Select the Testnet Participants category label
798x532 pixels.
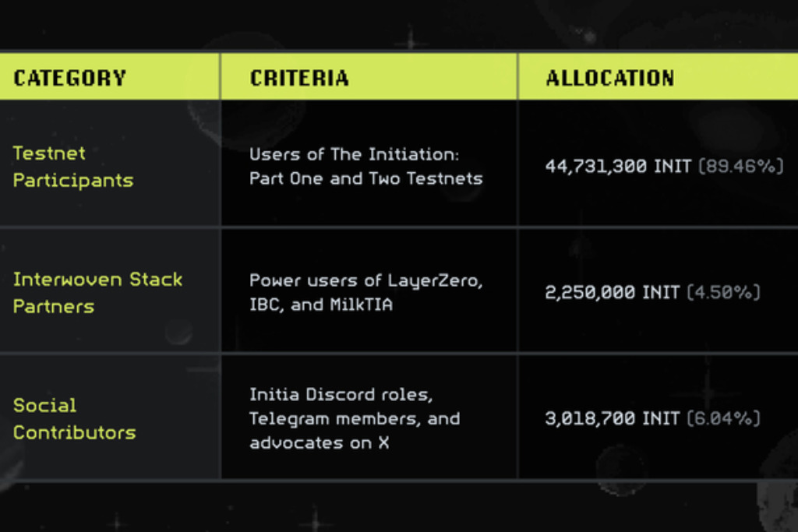(x=73, y=167)
